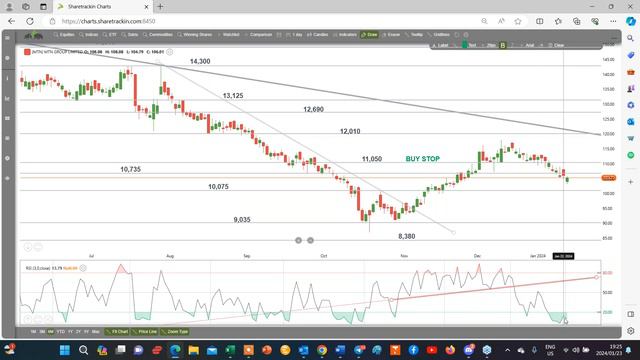Open the ETF search
The height and width of the screenshot is (360, 640).
(110, 35)
